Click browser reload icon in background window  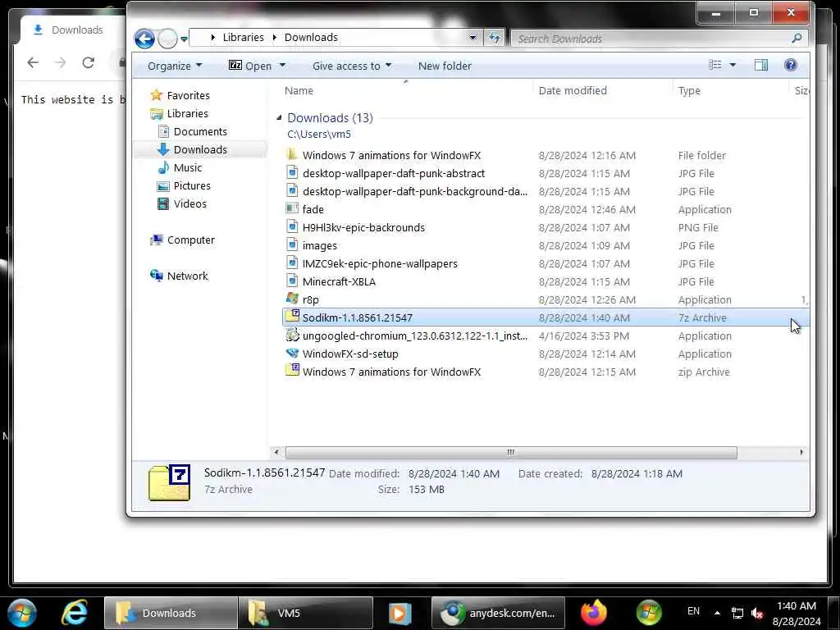[x=89, y=62]
